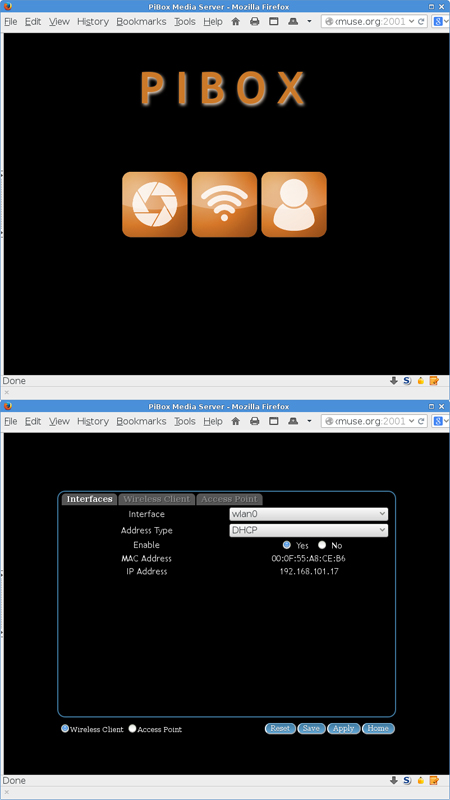
Task: Open View menu in Interfaces settings window
Action: pos(59,421)
